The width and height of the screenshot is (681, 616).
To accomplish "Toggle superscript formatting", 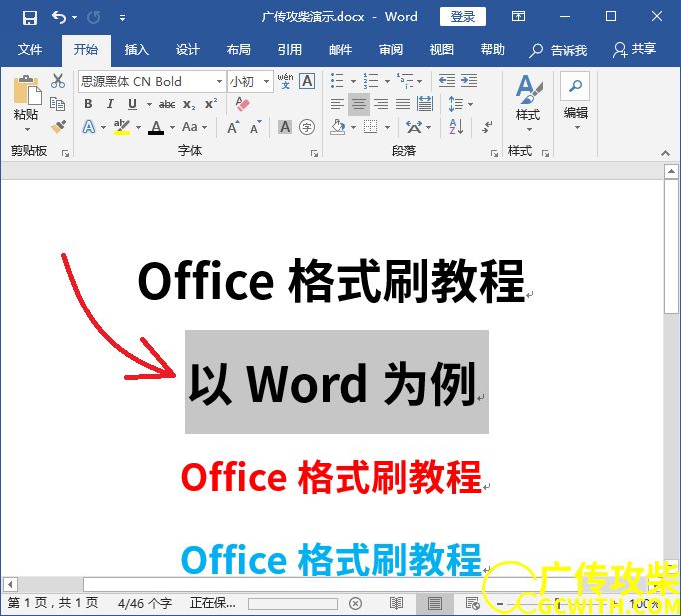I will (211, 103).
